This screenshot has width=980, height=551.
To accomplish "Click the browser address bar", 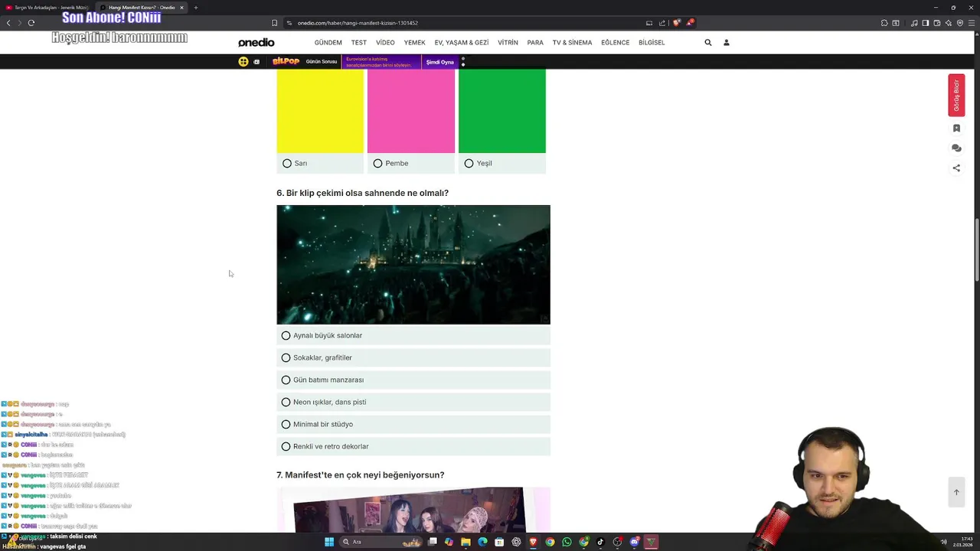I will 467,23.
